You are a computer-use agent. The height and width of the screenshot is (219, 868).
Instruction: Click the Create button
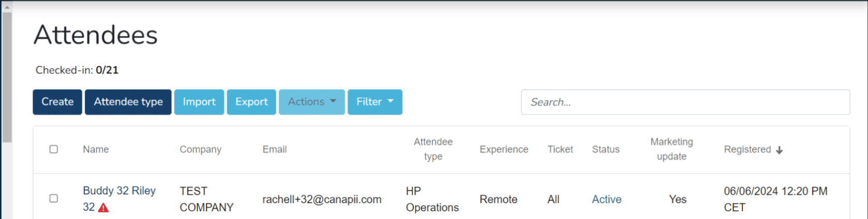click(57, 102)
